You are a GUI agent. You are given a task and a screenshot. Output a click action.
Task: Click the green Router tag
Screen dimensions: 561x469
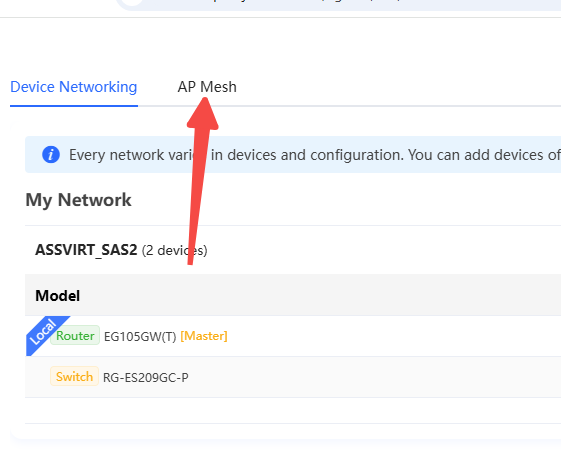pos(75,336)
